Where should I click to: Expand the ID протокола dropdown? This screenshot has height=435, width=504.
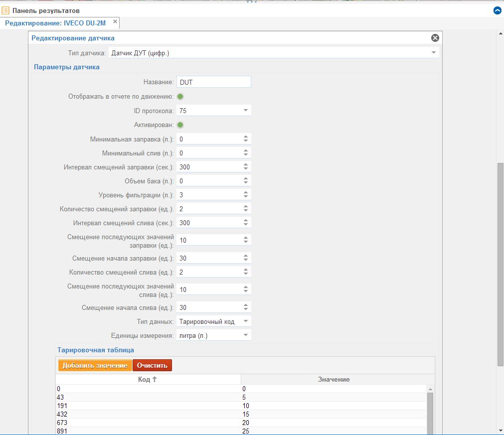245,111
